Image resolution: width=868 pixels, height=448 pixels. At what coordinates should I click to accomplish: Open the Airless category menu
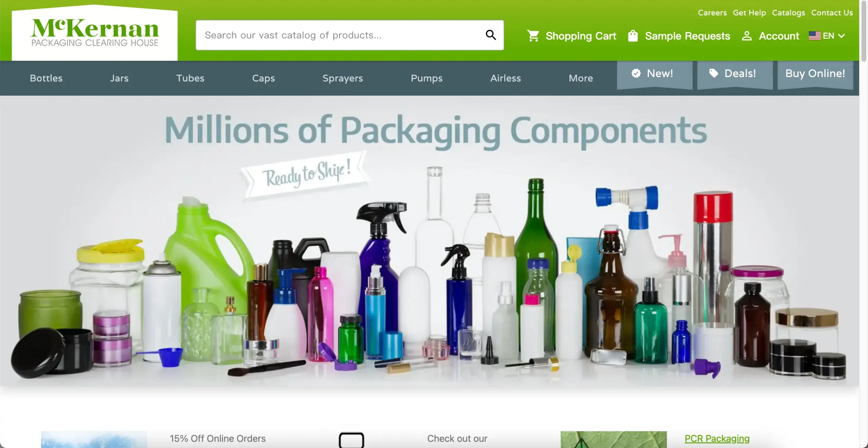(506, 78)
